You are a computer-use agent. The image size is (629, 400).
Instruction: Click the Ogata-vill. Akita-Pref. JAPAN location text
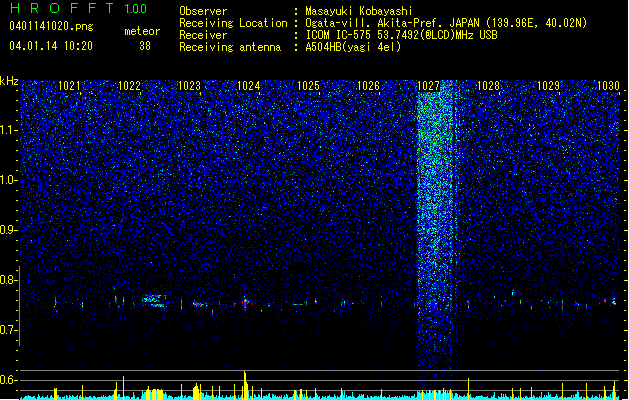pyautogui.click(x=446, y=23)
